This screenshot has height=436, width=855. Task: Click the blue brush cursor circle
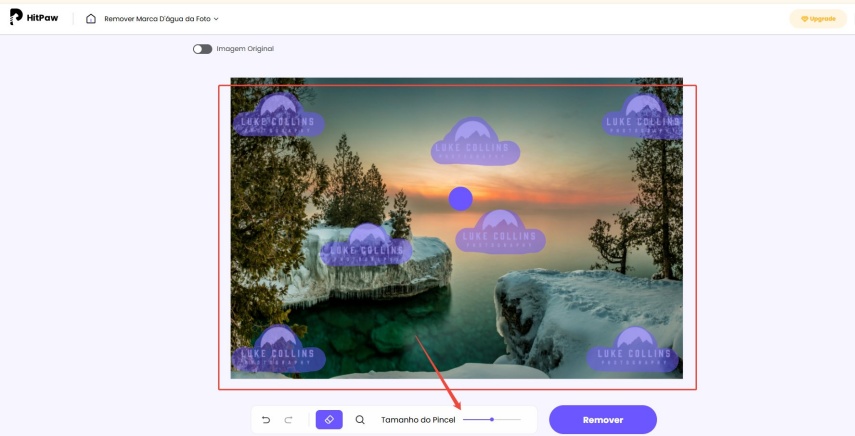click(460, 199)
